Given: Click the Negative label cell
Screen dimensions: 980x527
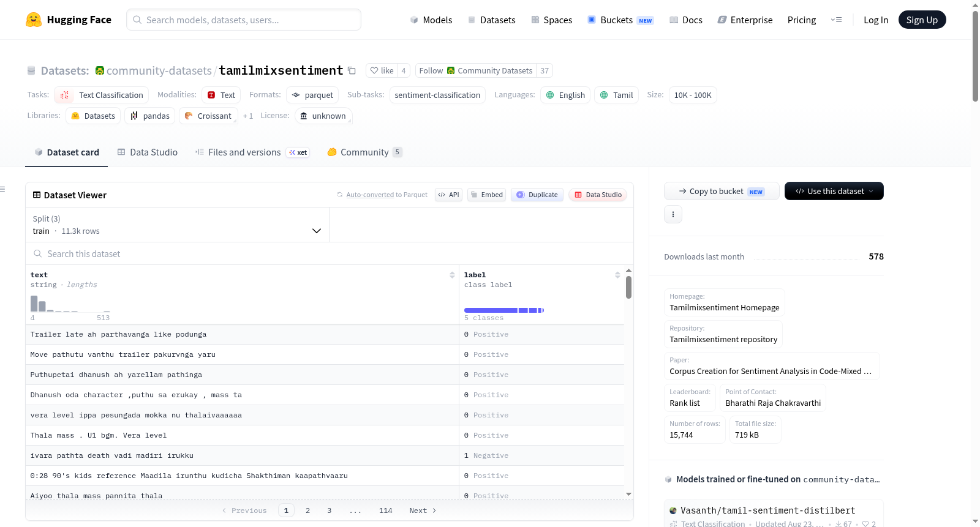Looking at the screenshot, I should [541, 455].
